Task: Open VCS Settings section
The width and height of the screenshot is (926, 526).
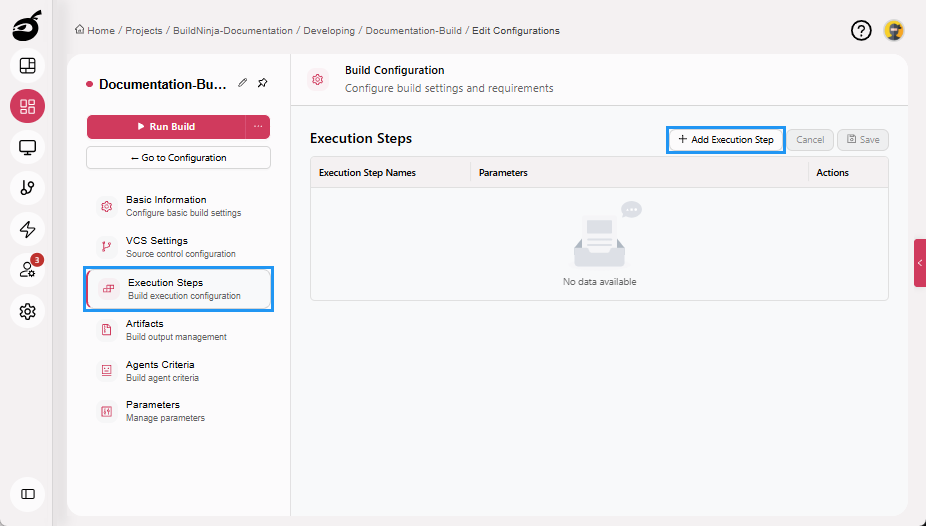Action: [178, 247]
